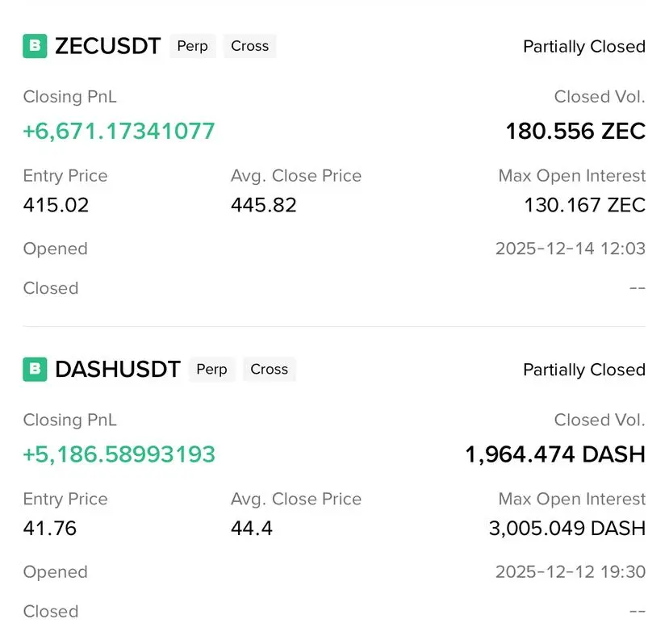Click the DASH average close price 44.4

251,529
